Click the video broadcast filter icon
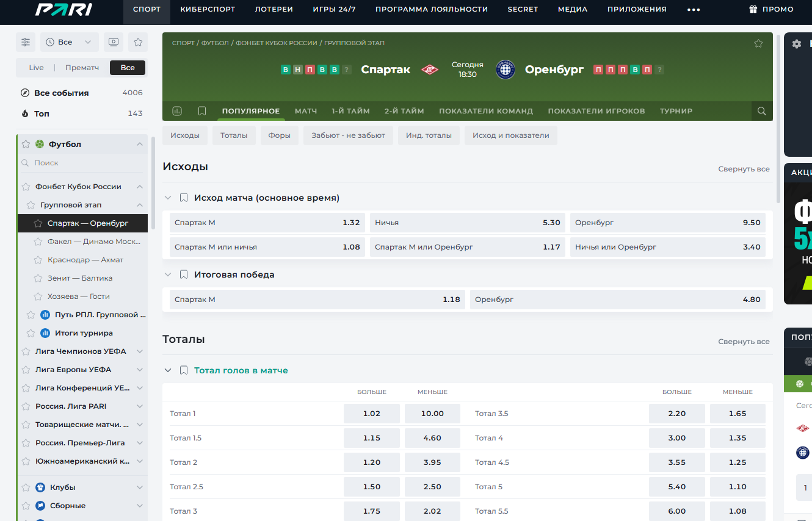812x521 pixels. point(113,42)
